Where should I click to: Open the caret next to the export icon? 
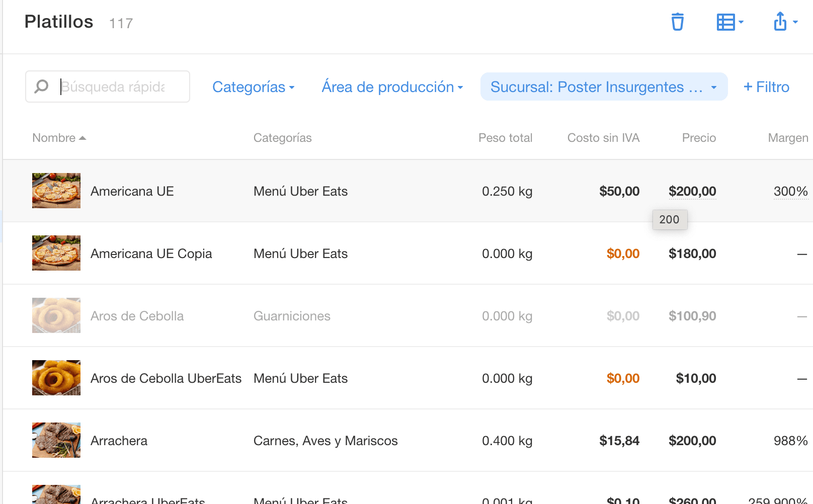(x=795, y=23)
